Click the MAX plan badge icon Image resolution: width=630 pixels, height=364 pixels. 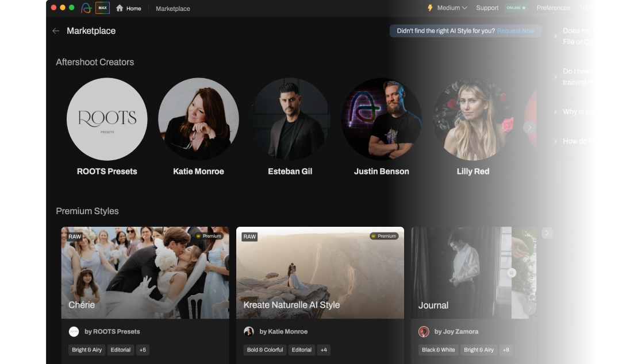click(x=102, y=8)
